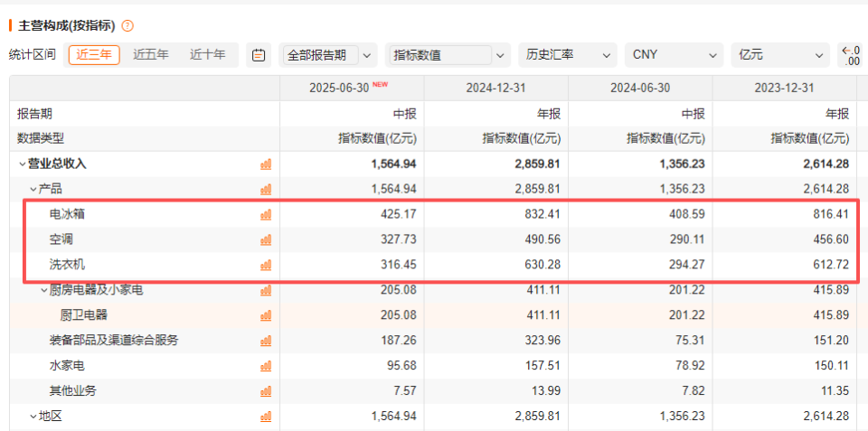Select the 电冰箱 row label

67,215
